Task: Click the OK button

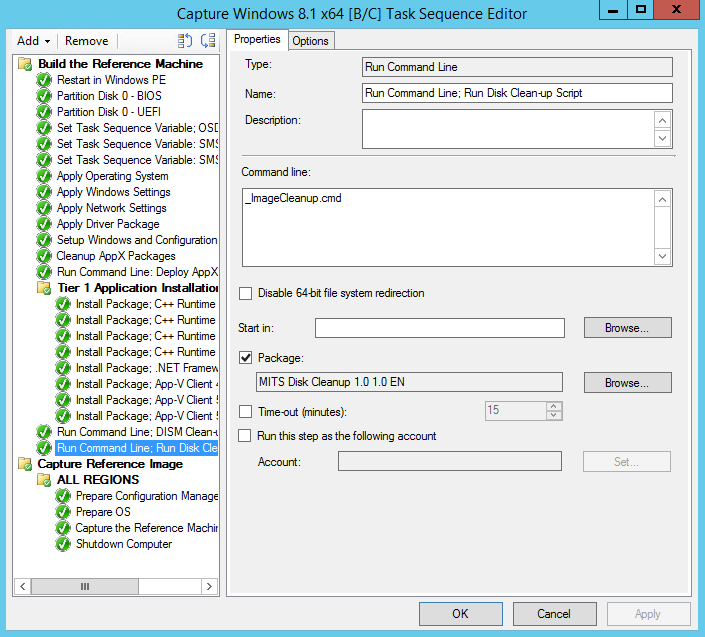Action: coord(460,614)
